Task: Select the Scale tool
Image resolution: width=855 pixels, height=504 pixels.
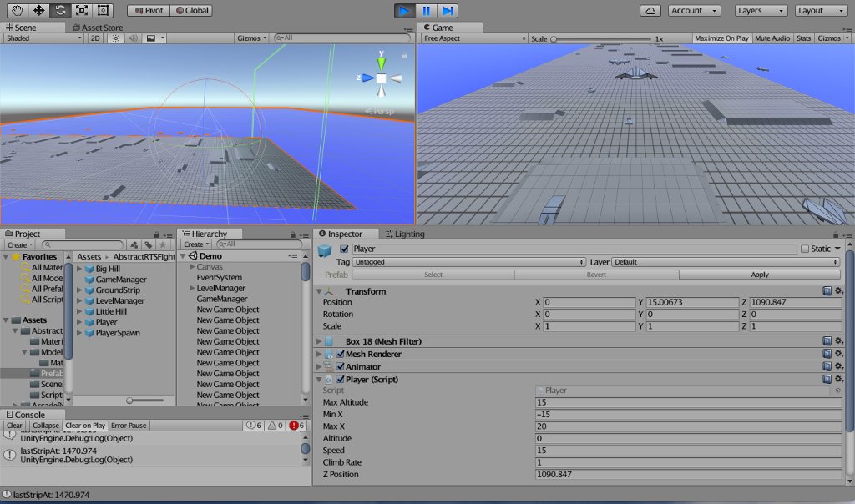Action: (81, 10)
